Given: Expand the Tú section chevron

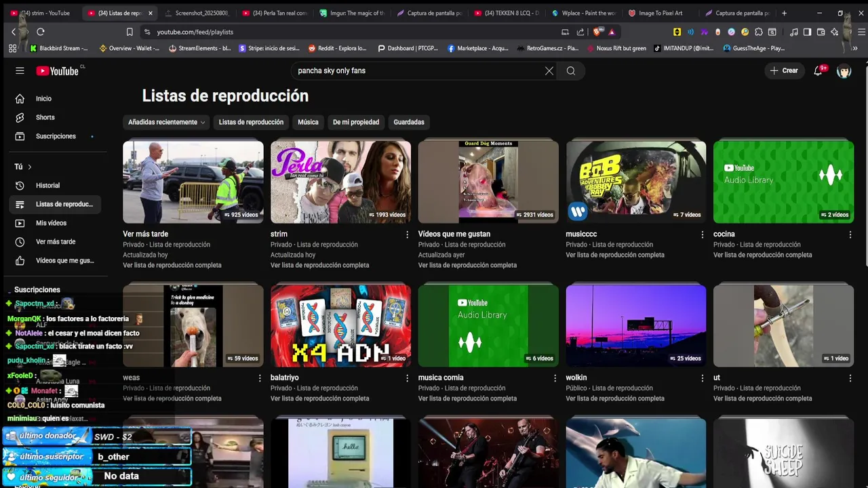Looking at the screenshot, I should tap(29, 167).
